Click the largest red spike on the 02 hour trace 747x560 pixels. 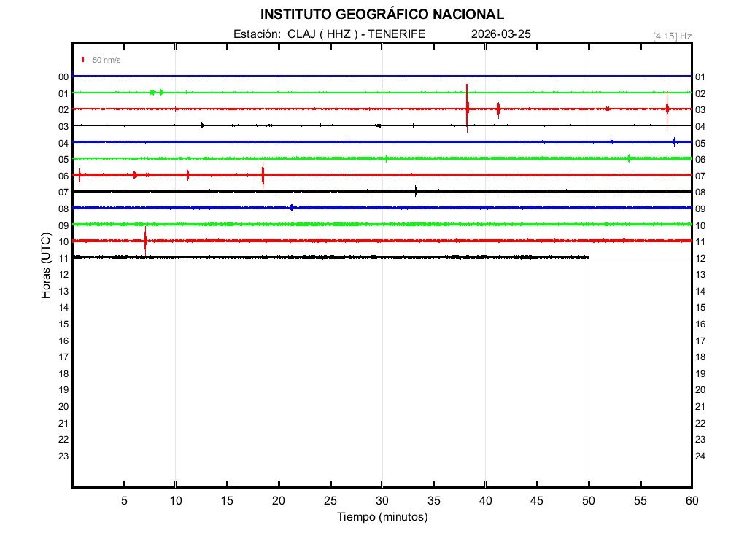pos(467,108)
